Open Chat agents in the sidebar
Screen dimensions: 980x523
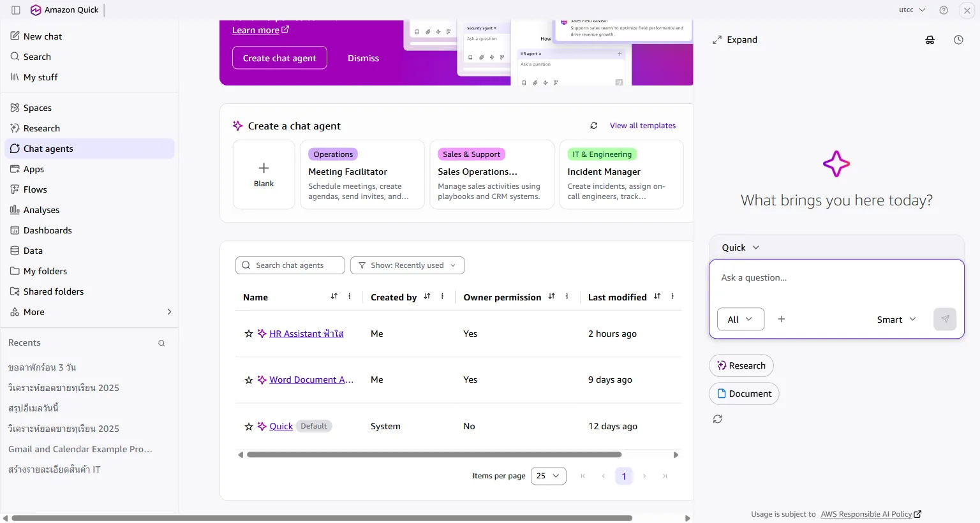click(89, 149)
